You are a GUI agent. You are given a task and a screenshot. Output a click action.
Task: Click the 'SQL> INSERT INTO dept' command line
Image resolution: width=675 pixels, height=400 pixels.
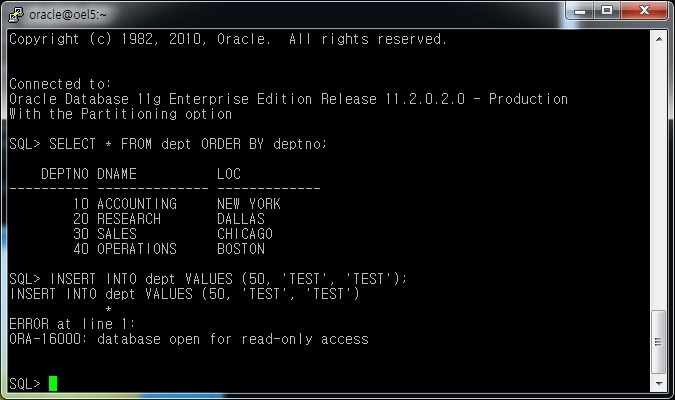tap(208, 279)
